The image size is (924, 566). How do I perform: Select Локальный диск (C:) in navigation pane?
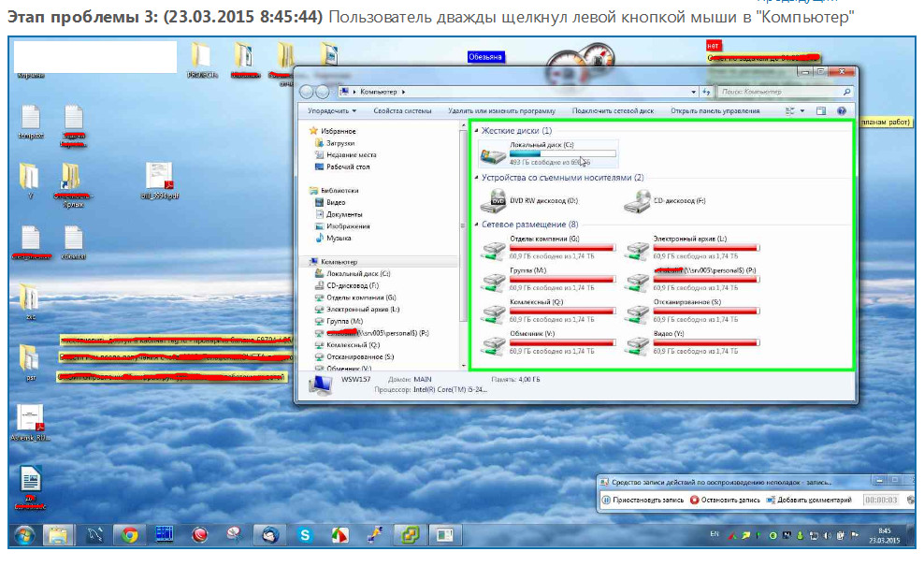[358, 273]
